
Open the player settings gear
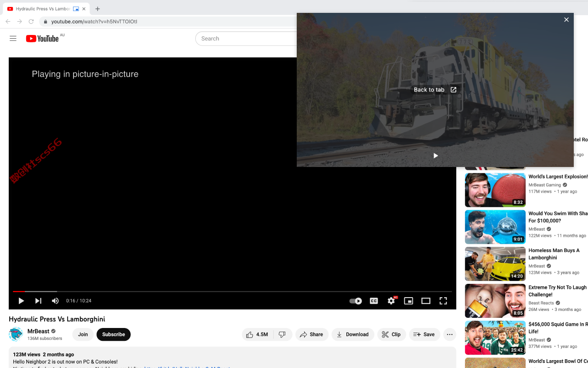391,301
